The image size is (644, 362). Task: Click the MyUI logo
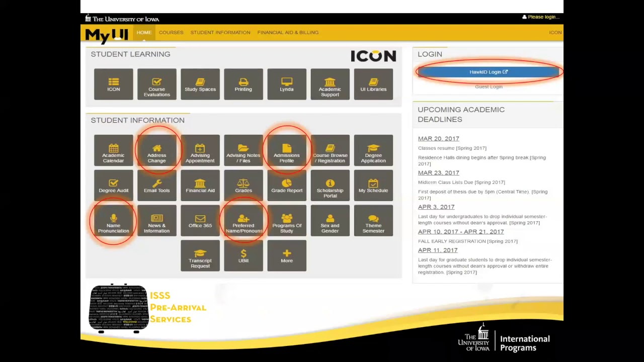106,35
